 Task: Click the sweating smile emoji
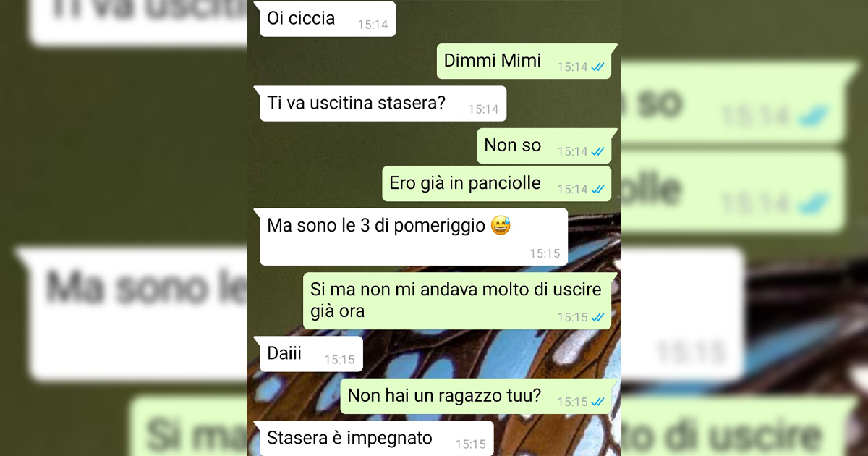click(501, 226)
